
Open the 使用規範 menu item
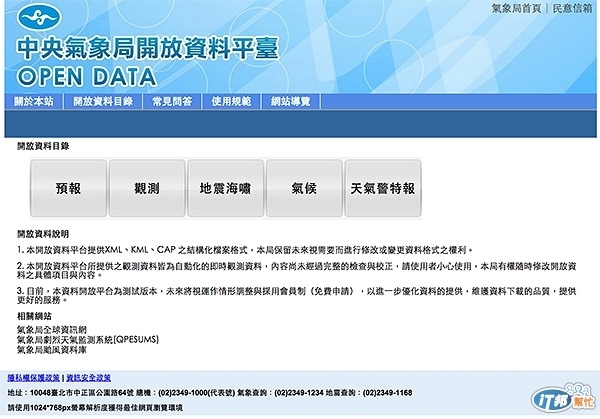pos(232,101)
